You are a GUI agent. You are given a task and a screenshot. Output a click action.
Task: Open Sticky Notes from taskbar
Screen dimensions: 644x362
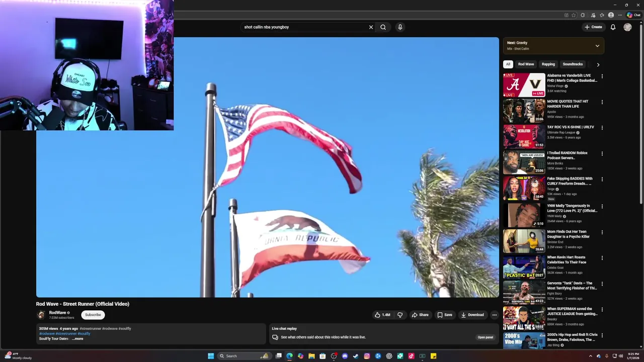(x=433, y=356)
